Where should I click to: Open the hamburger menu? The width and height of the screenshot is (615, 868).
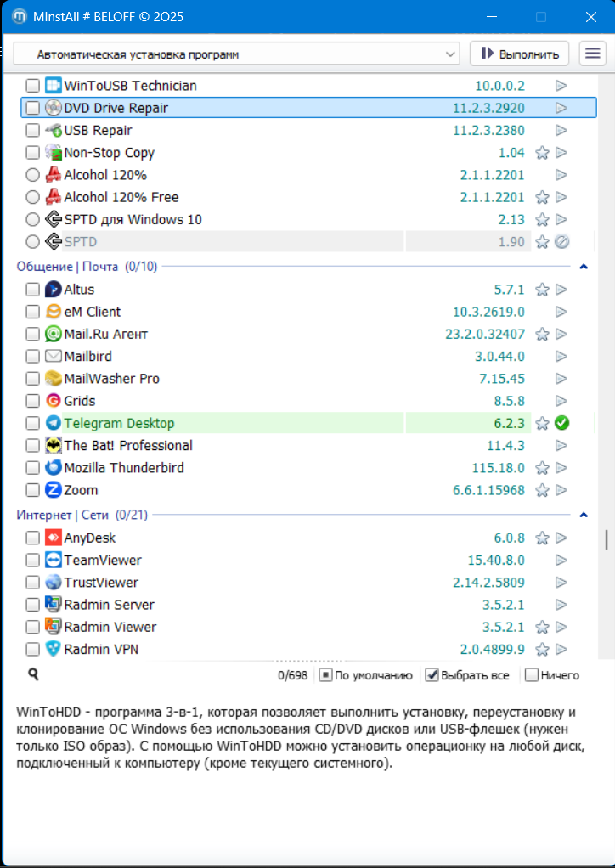592,54
